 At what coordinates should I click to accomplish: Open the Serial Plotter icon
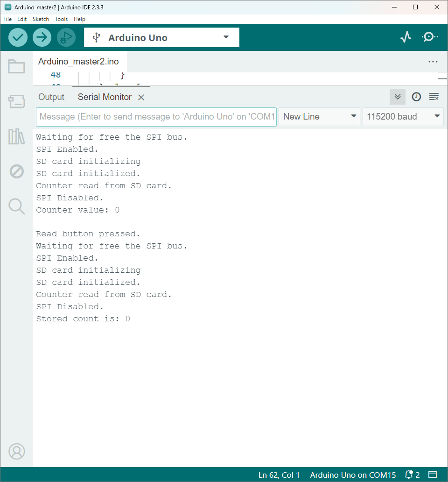406,37
